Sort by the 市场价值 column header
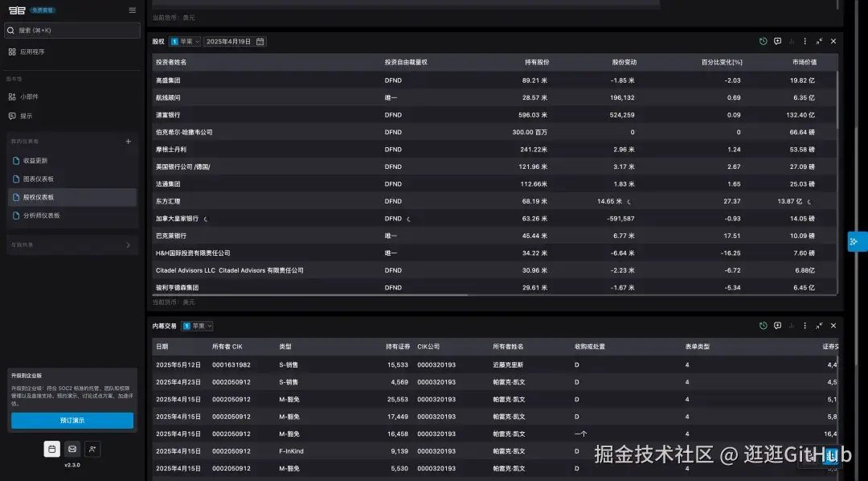Viewport: 868px width, 481px height. (x=805, y=62)
